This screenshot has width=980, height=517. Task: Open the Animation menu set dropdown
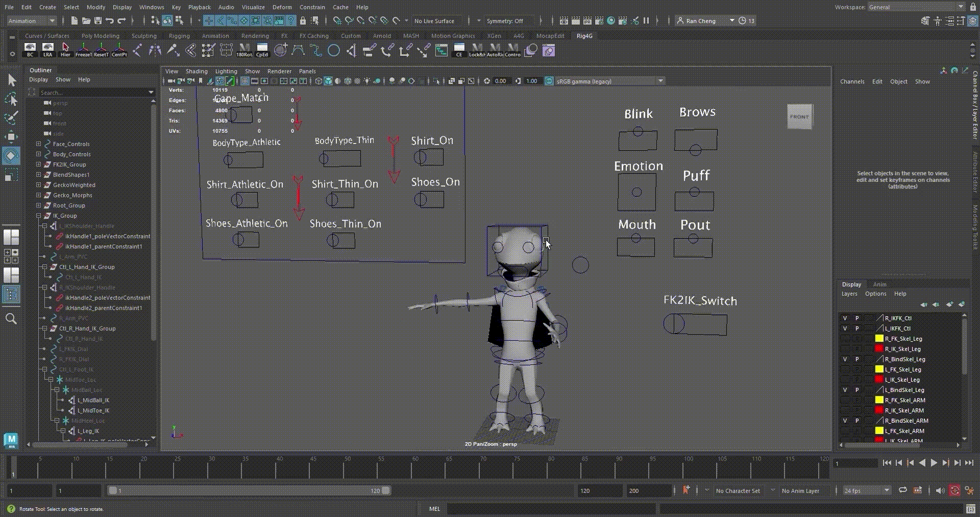[x=32, y=21]
